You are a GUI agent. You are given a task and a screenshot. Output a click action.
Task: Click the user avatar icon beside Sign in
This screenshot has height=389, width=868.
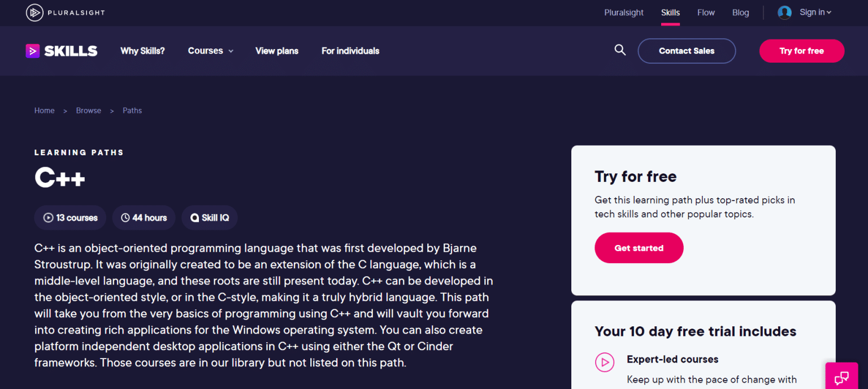pyautogui.click(x=784, y=12)
